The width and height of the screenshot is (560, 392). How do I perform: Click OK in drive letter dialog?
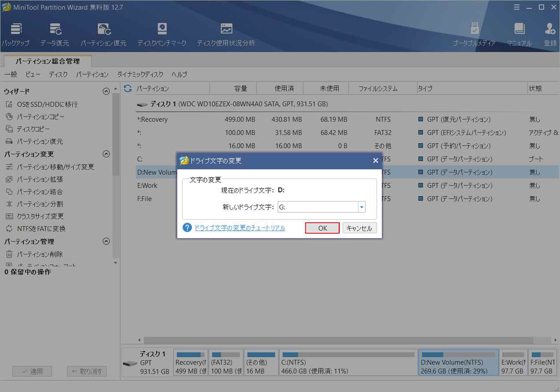coord(322,228)
